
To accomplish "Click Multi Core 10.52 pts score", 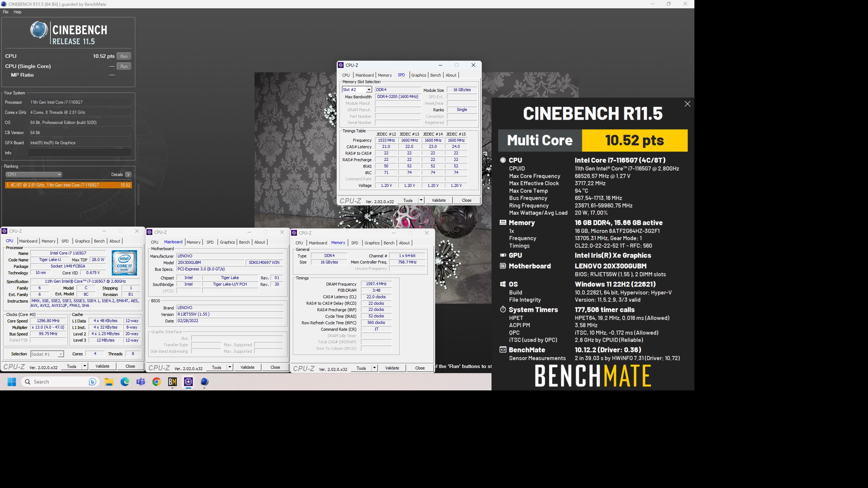I will tap(634, 140).
